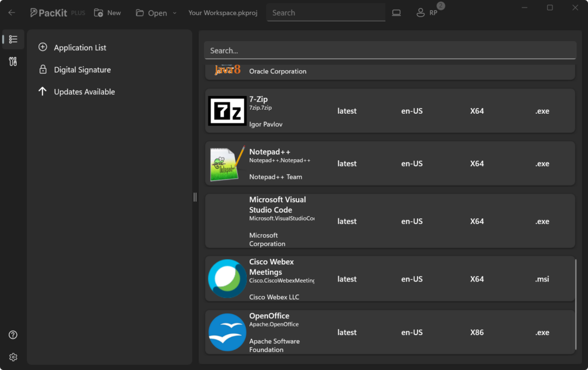Click the Notepad++ application icon
The height and width of the screenshot is (370, 588).
point(227,163)
